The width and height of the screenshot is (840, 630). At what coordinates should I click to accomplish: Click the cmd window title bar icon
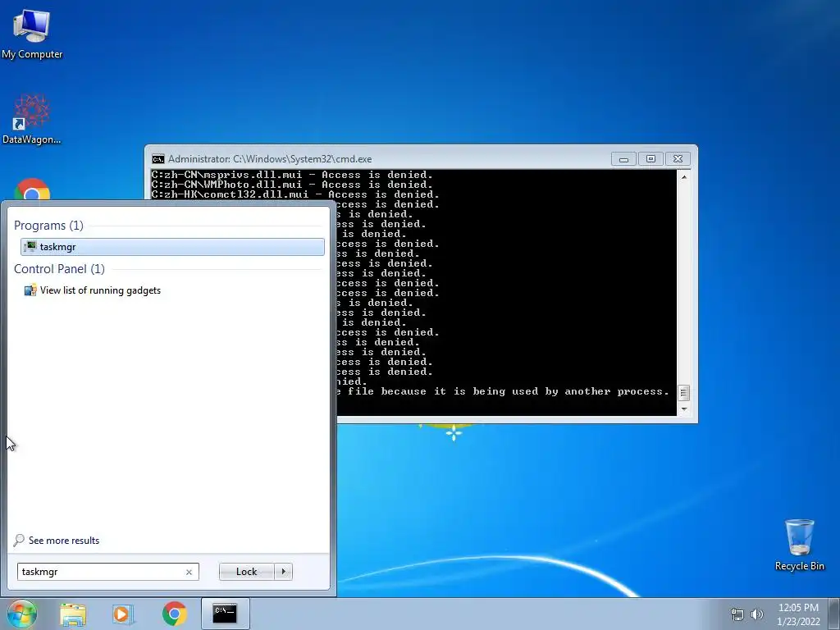[158, 159]
